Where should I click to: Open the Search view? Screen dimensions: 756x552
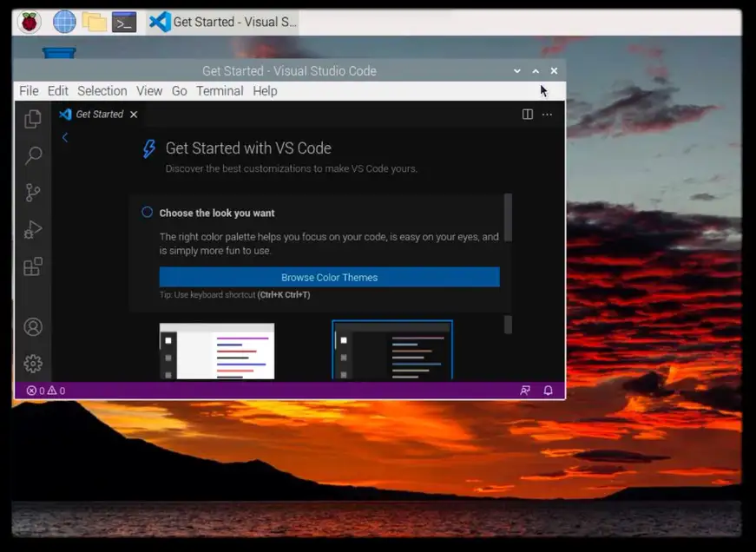(x=32, y=154)
